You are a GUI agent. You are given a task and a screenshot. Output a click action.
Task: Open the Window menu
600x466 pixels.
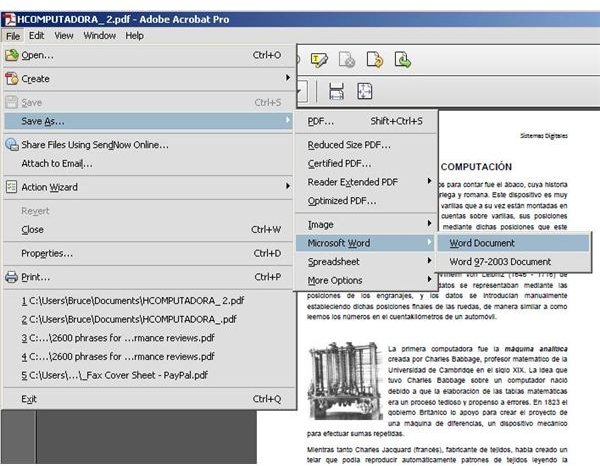[x=99, y=36]
